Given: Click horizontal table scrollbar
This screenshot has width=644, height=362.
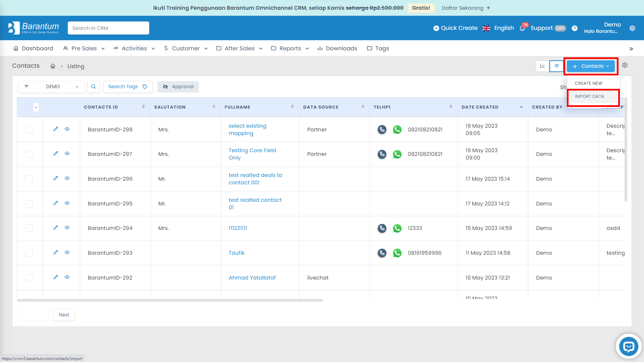Looking at the screenshot, I should coord(170,300).
